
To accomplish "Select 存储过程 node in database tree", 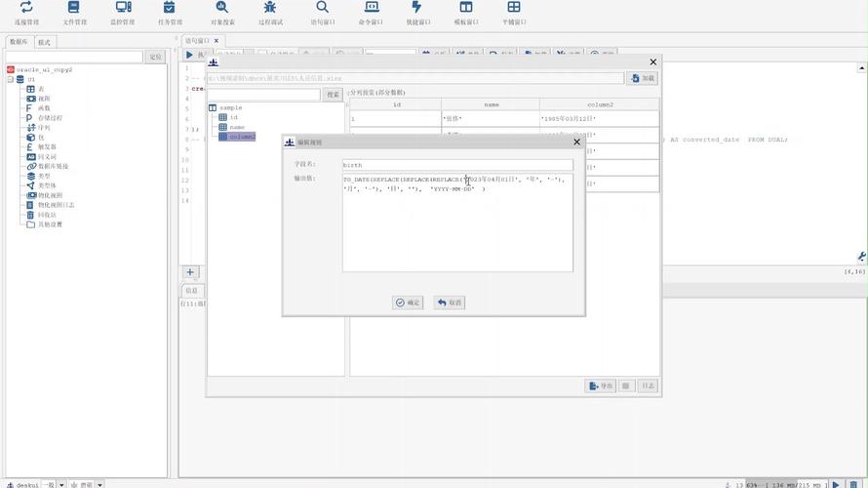I will tap(49, 117).
